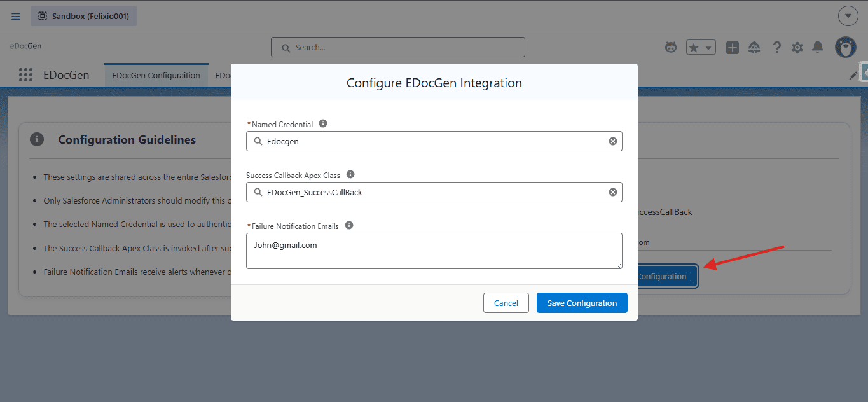Click the search icon in Named Credential field
The image size is (868, 402).
click(258, 141)
